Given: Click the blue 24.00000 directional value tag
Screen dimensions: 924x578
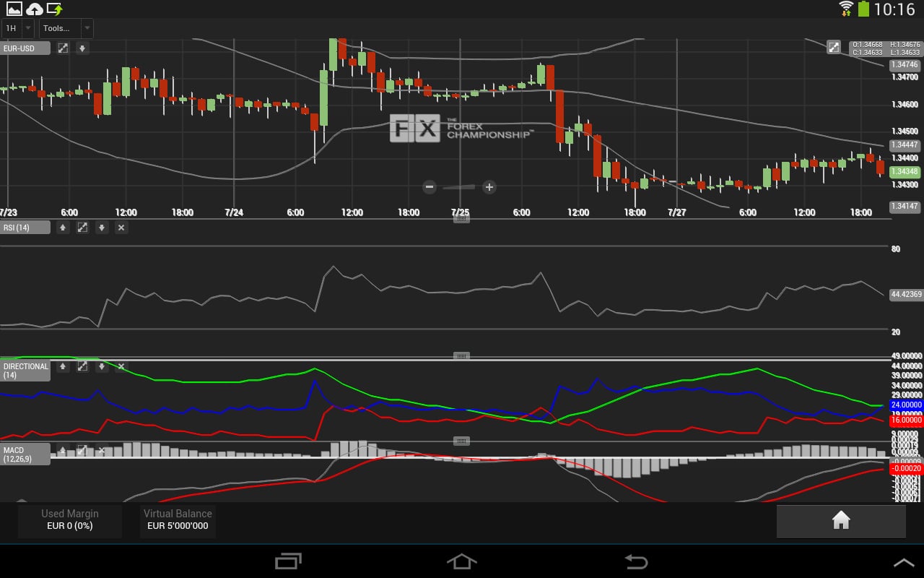Looking at the screenshot, I should coord(907,406).
